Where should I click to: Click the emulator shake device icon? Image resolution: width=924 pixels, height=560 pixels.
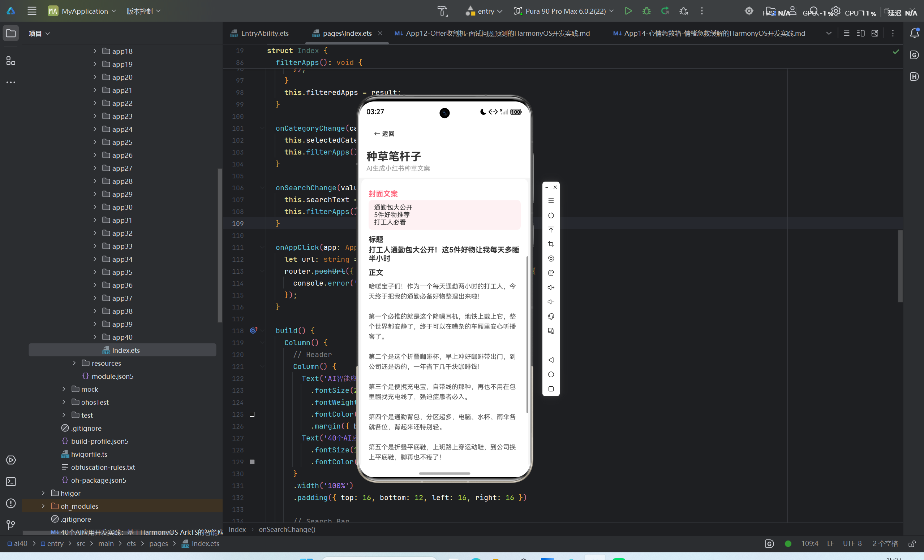click(551, 317)
